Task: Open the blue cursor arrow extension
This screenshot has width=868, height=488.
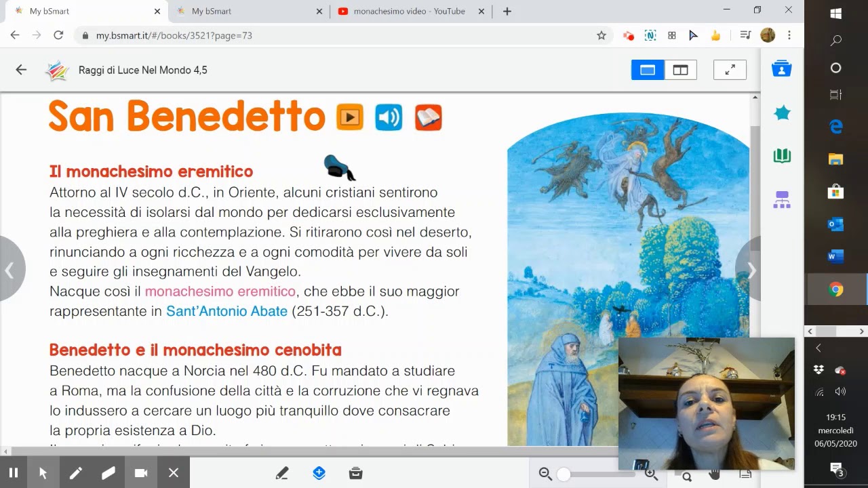Action: pyautogui.click(x=694, y=35)
